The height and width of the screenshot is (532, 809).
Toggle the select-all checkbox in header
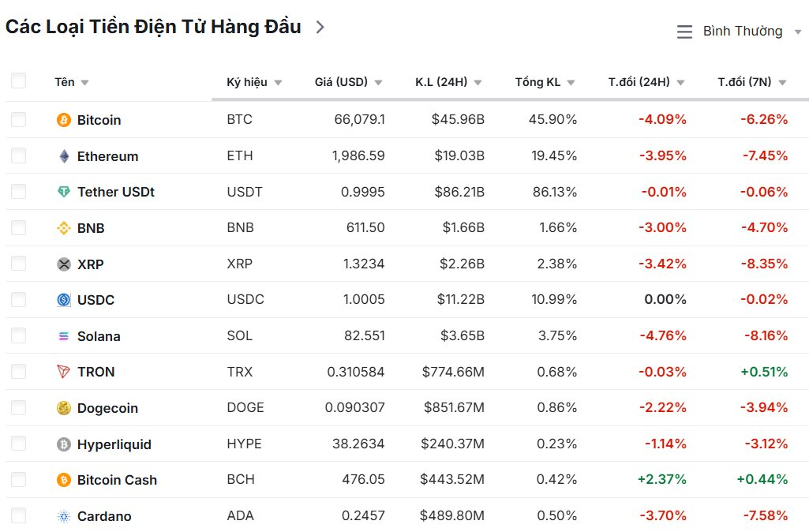click(18, 81)
